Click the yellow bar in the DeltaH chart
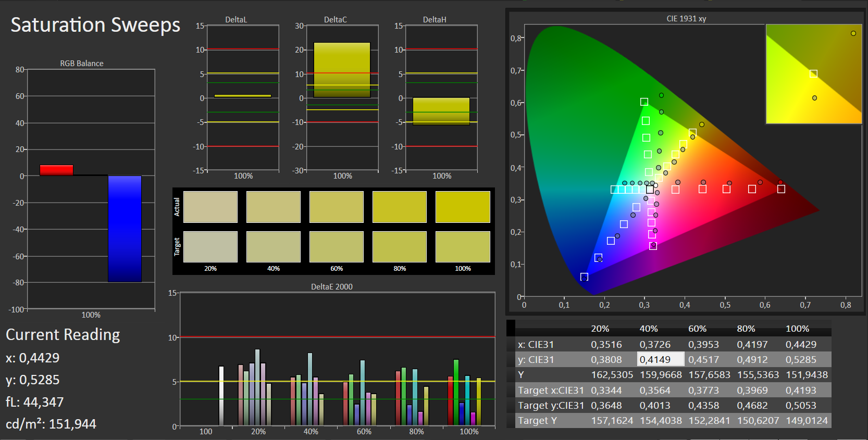This screenshot has width=868, height=440. click(x=441, y=111)
